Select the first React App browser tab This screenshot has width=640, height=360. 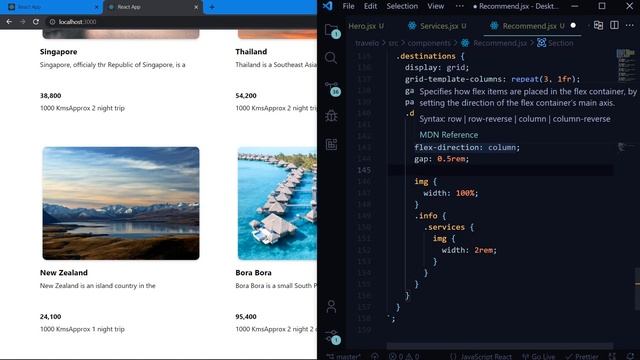coord(51,7)
